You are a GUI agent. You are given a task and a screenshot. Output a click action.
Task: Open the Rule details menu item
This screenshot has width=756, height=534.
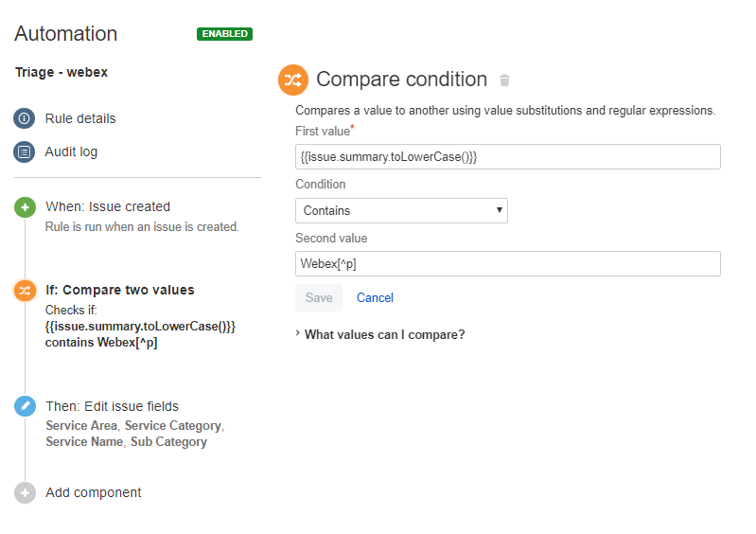coord(80,118)
